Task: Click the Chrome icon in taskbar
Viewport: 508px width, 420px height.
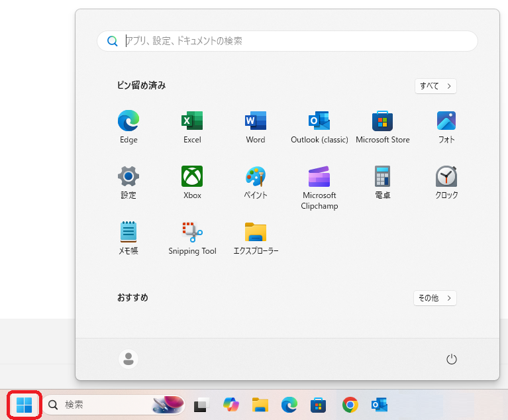Action: point(350,404)
